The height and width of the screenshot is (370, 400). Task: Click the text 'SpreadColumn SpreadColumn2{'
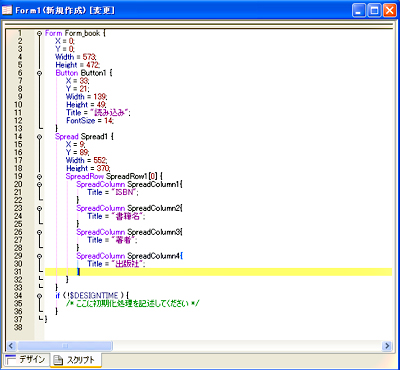(130, 208)
